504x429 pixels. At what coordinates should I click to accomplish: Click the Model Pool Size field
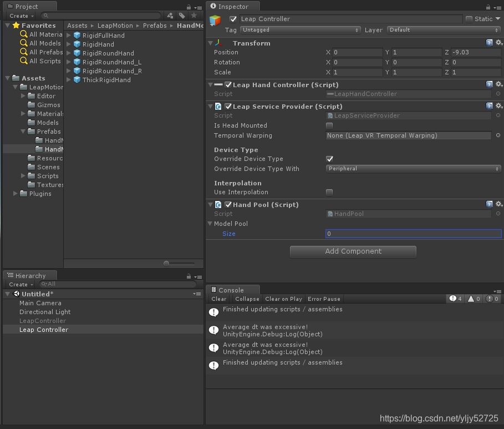[x=414, y=234]
